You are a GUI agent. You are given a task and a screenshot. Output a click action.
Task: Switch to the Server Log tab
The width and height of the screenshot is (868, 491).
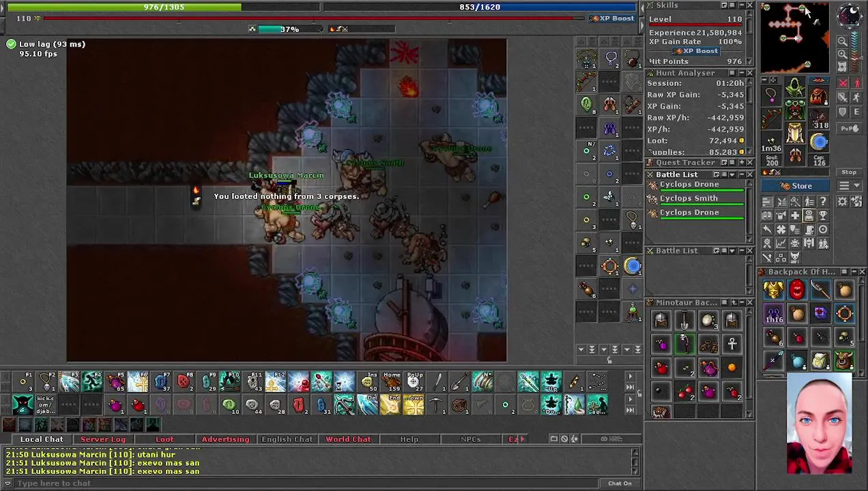[x=103, y=439]
